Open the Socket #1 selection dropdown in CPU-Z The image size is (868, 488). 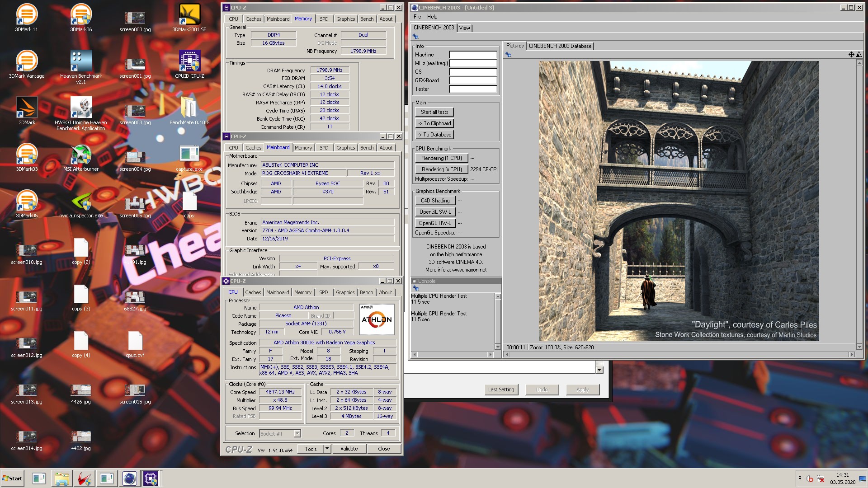297,433
